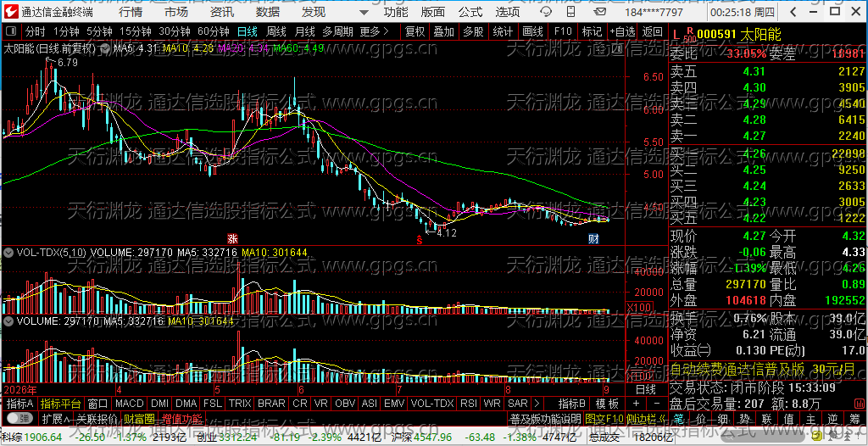Toggle 统计 statistics mode
Viewport: 868px width, 446px height.
pyautogui.click(x=503, y=31)
